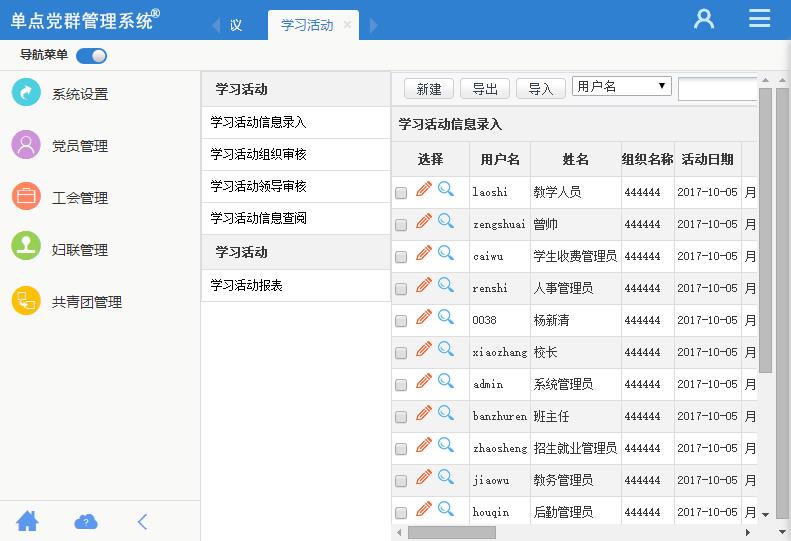Open 党员管理 link in sidebar
The width and height of the screenshot is (791, 541).
(80, 146)
